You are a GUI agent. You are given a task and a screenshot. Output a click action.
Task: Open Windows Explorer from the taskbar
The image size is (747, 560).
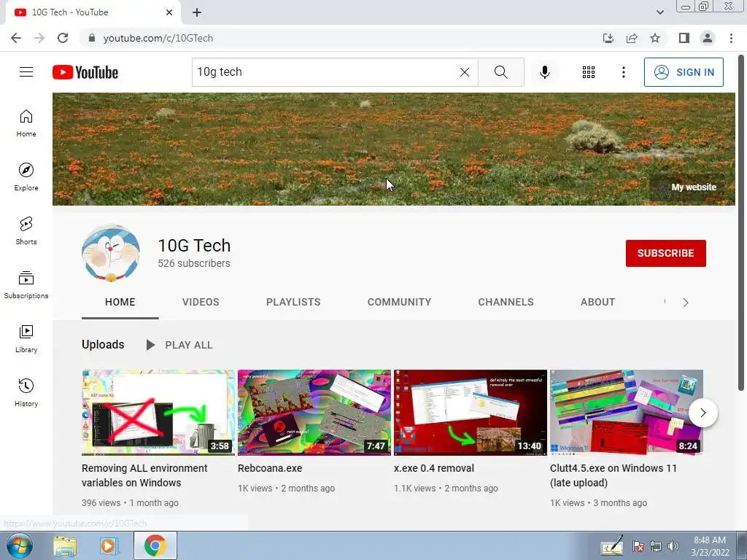point(65,545)
